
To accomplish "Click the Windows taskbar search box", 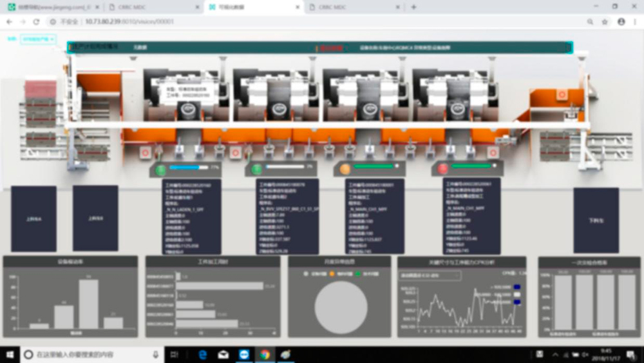I will pyautogui.click(x=90, y=354).
